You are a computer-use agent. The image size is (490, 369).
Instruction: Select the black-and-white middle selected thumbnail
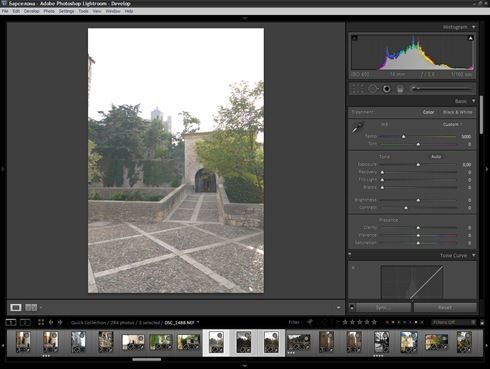click(244, 342)
